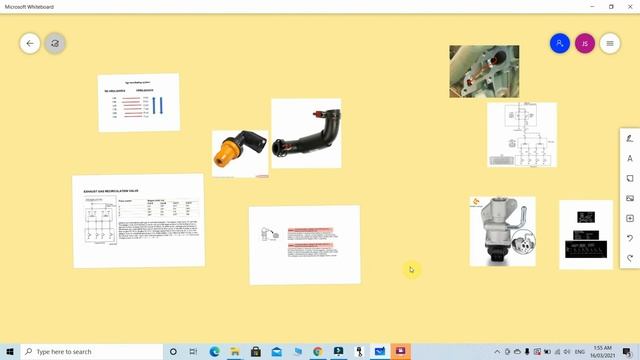Select the ventilation chart image
Screen dimensions: 640x360
click(139, 102)
